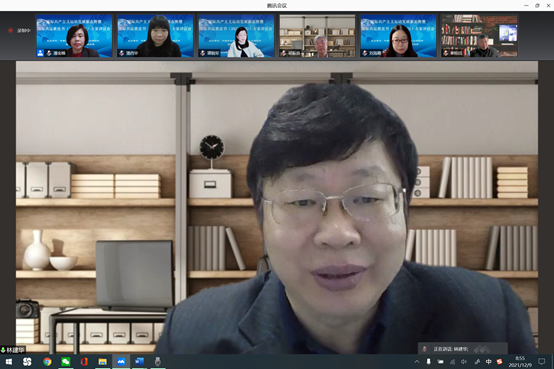554x369 pixels.
Task: Select the thumbnail with brick bookshelf background
Action: tap(479, 36)
